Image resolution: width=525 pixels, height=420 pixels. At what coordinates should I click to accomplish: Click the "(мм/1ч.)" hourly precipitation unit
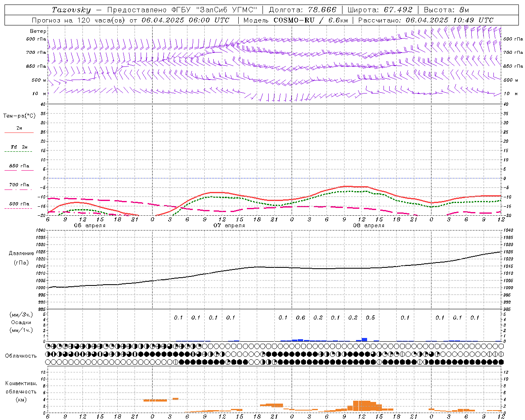click(21, 330)
